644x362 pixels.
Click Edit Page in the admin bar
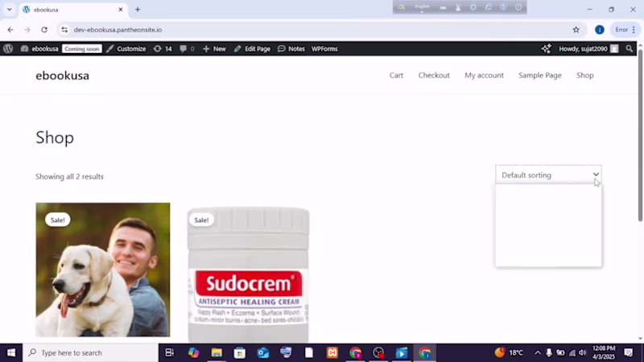tap(252, 48)
